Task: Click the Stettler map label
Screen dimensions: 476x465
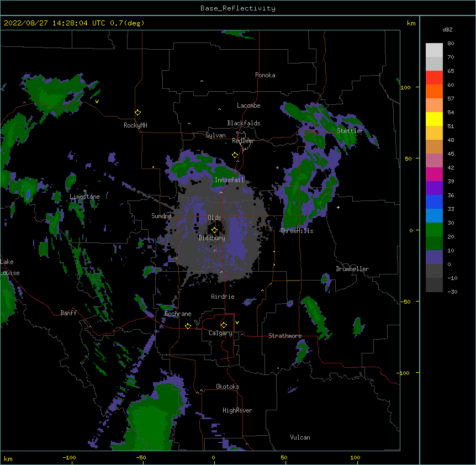Action: [350, 131]
